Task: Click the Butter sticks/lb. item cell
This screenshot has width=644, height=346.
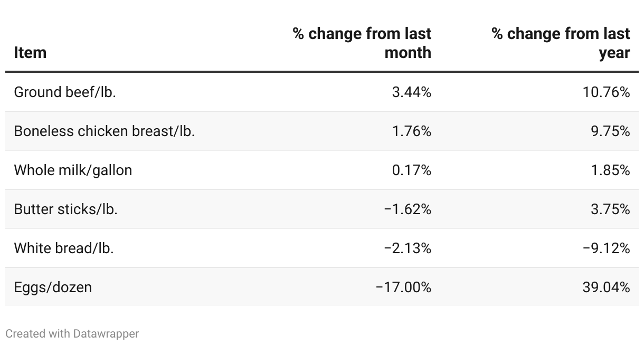Action: click(65, 209)
